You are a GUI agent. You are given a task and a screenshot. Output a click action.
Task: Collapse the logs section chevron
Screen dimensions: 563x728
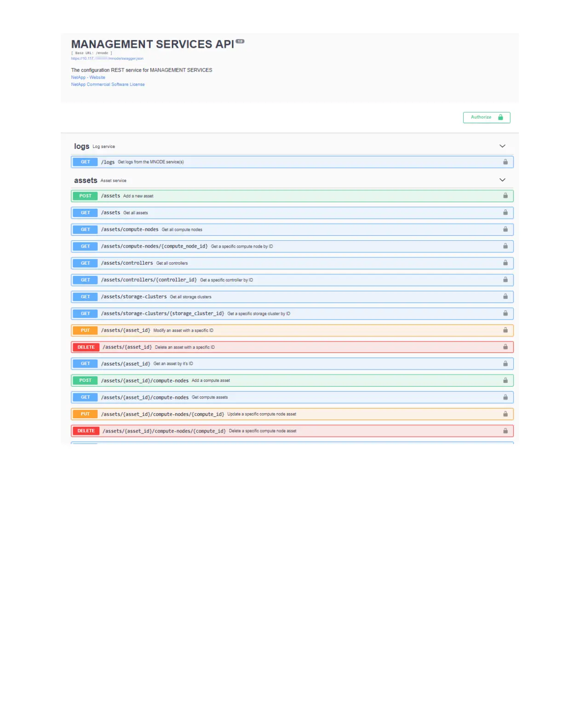[502, 146]
